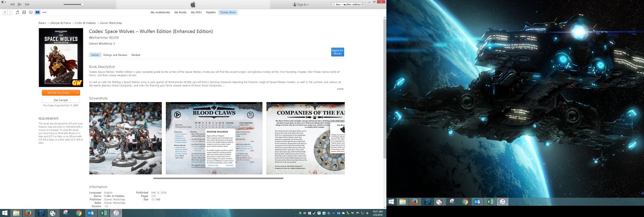
Task: Open Firefox on wallpaper monitor taskbar
Action: 415,202
